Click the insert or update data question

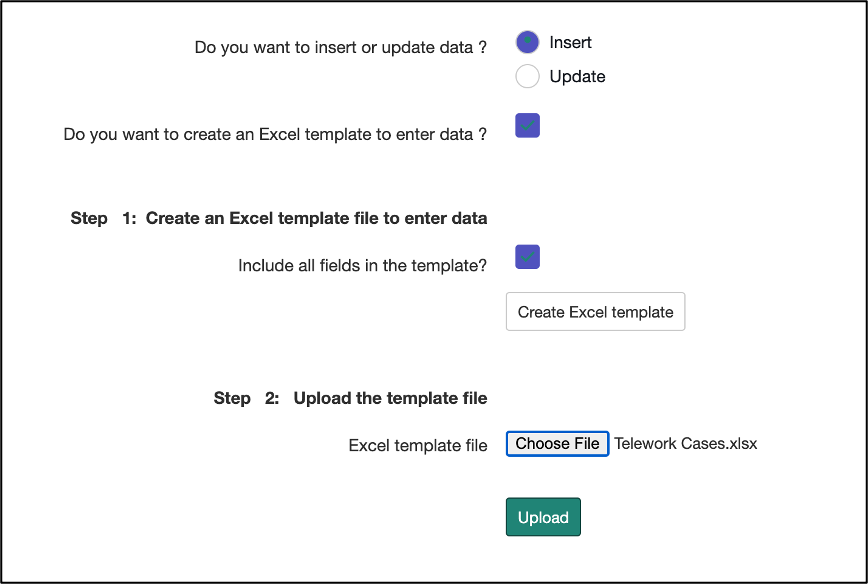[340, 47]
